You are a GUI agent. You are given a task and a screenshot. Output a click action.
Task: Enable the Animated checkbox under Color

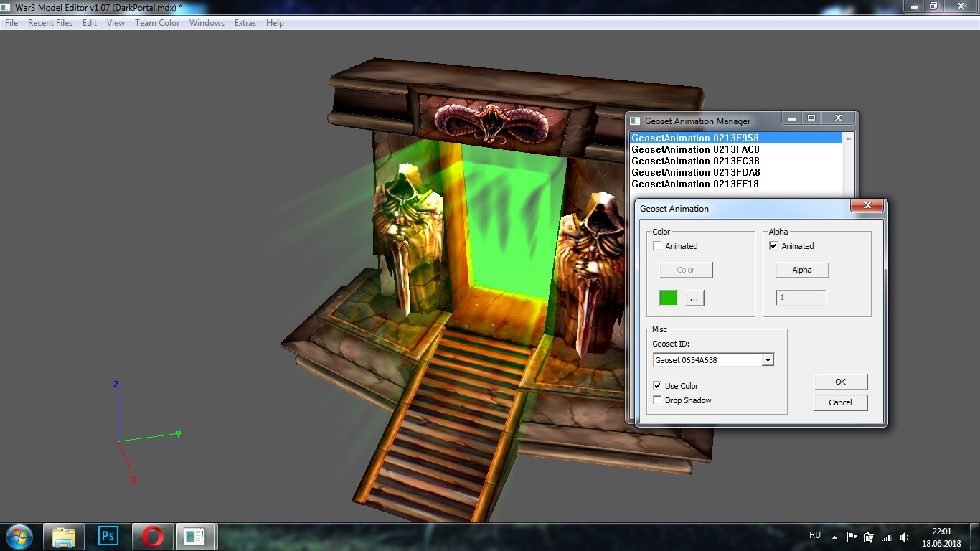click(x=657, y=246)
